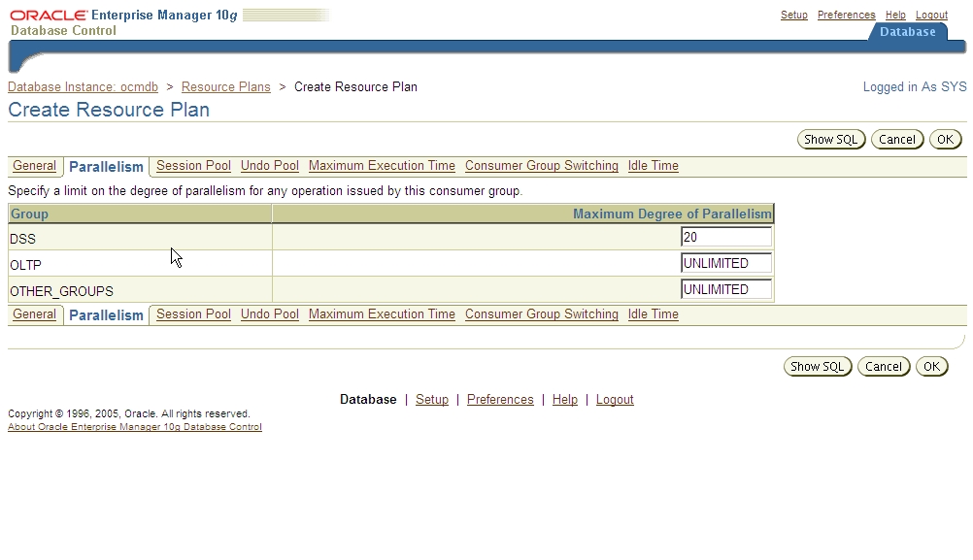Switch to the upper General tab

tap(34, 166)
